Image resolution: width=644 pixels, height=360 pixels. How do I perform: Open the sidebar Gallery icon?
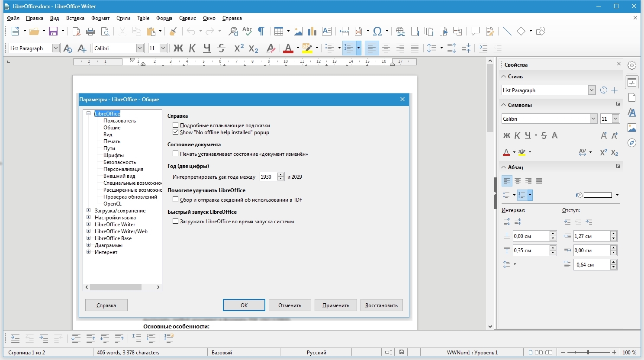click(632, 128)
